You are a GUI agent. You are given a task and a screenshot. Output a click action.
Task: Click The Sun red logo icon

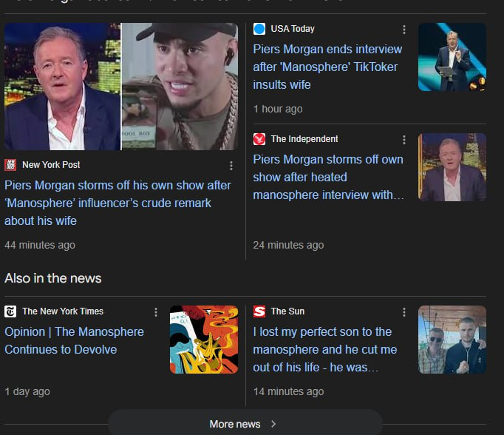click(259, 311)
